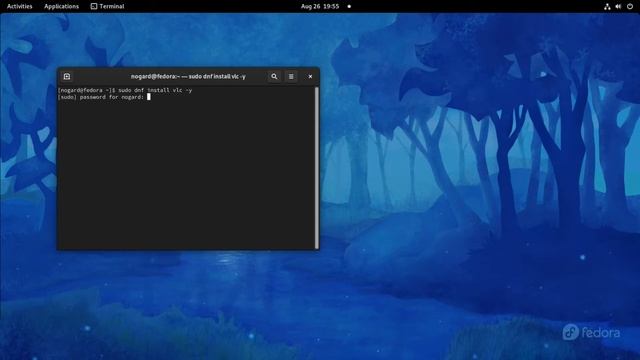This screenshot has width=640, height=360.
Task: Click the sudo password prompt line
Action: click(x=104, y=97)
